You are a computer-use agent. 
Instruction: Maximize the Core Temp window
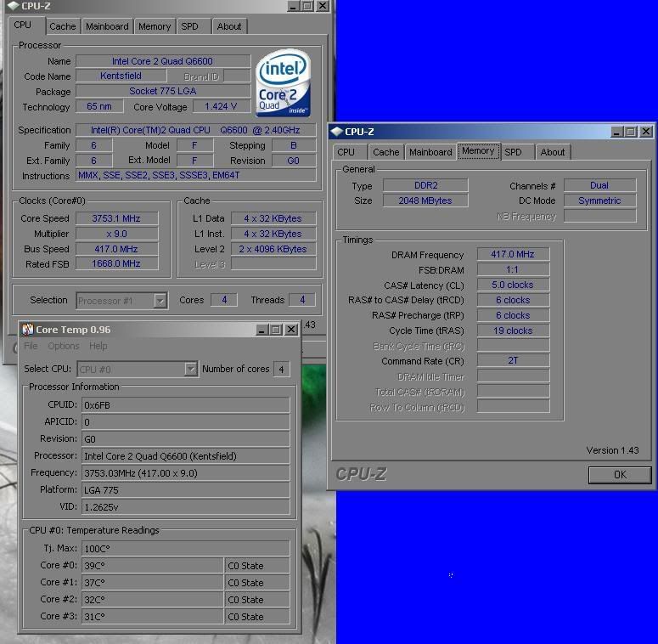(275, 330)
